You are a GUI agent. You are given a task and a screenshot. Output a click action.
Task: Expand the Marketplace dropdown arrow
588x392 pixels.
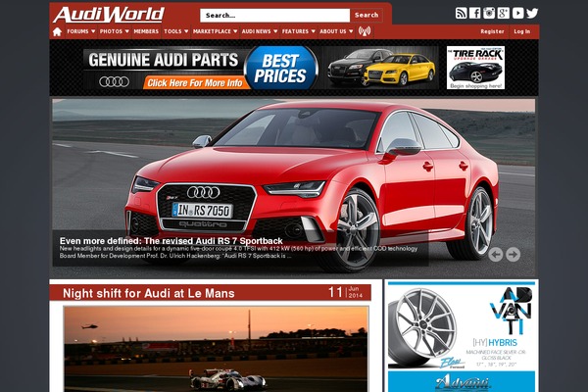[235, 31]
